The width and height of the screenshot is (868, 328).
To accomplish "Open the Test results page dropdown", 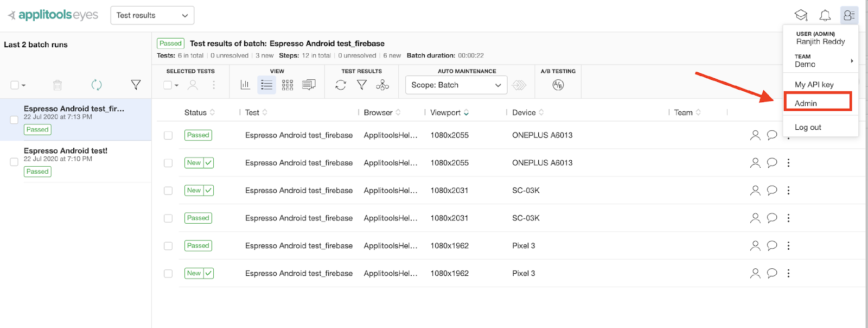I will tap(152, 15).
